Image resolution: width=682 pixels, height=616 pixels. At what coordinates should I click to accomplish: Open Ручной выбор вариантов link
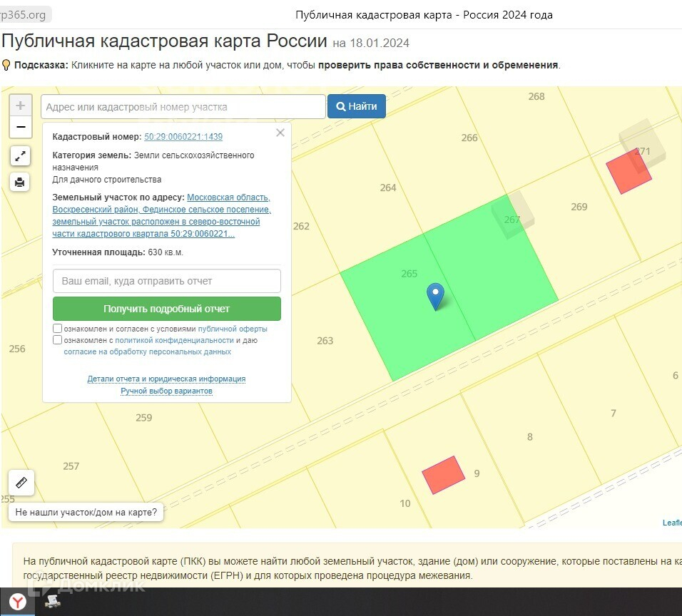[x=167, y=391]
